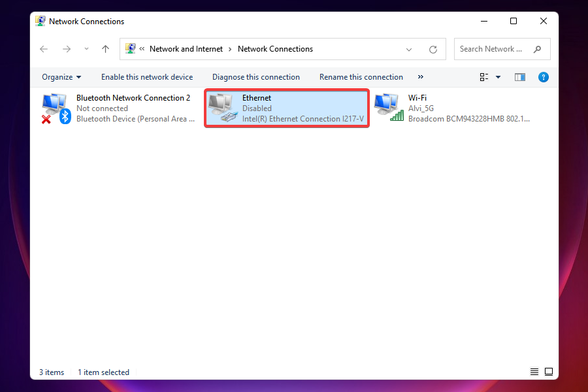Viewport: 588px width, 392px height.
Task: Show more toolbar commands chevron
Action: (x=421, y=77)
